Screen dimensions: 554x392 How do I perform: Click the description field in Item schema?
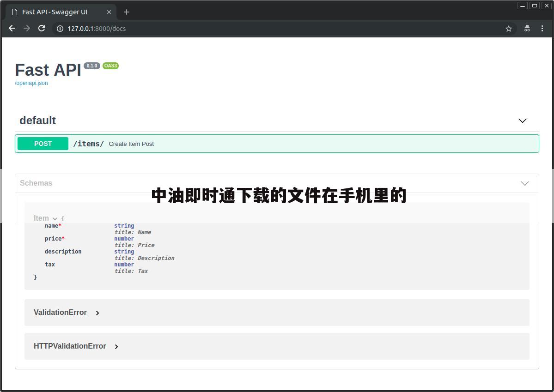63,252
